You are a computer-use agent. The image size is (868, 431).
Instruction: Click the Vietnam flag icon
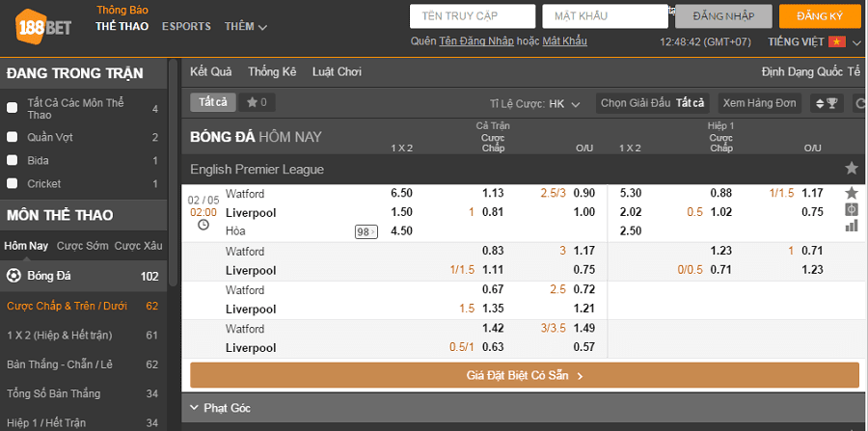click(x=836, y=41)
